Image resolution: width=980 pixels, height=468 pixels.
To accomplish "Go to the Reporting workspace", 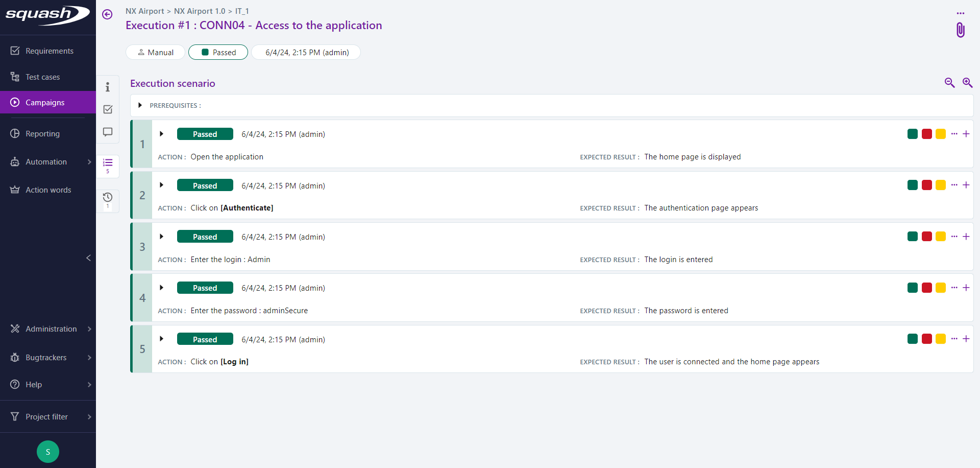I will (x=43, y=134).
